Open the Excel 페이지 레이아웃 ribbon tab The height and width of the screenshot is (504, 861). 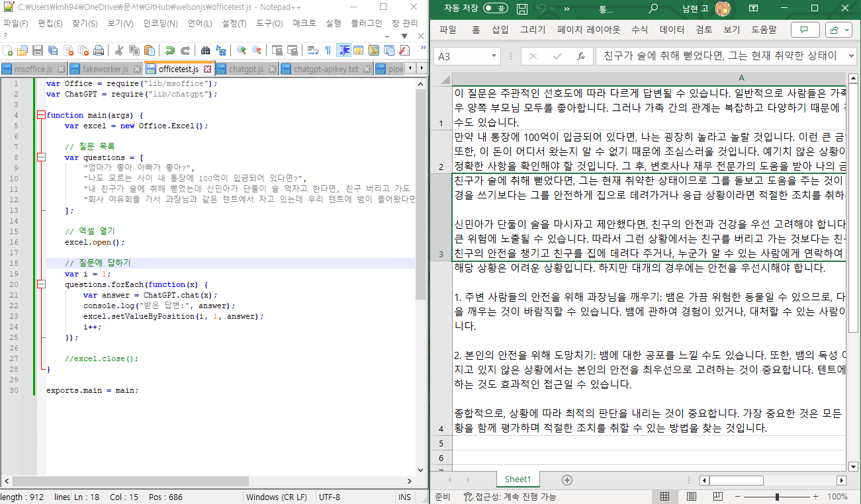[x=589, y=30]
